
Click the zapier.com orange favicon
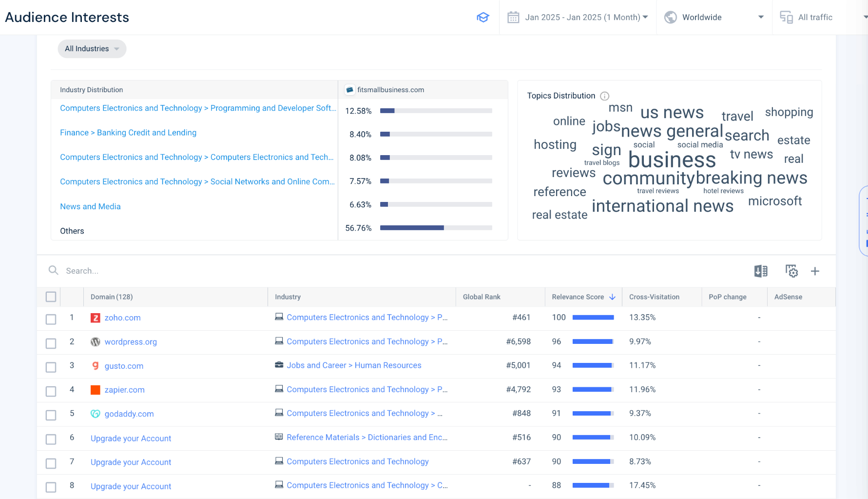click(x=96, y=390)
